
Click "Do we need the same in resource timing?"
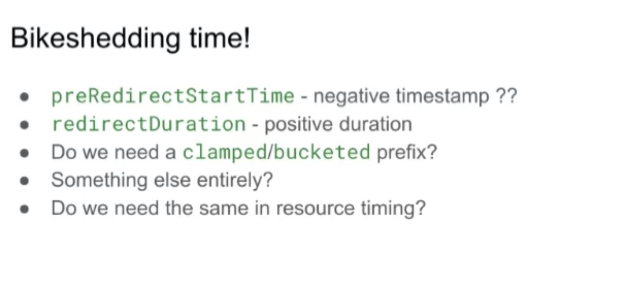tap(238, 209)
